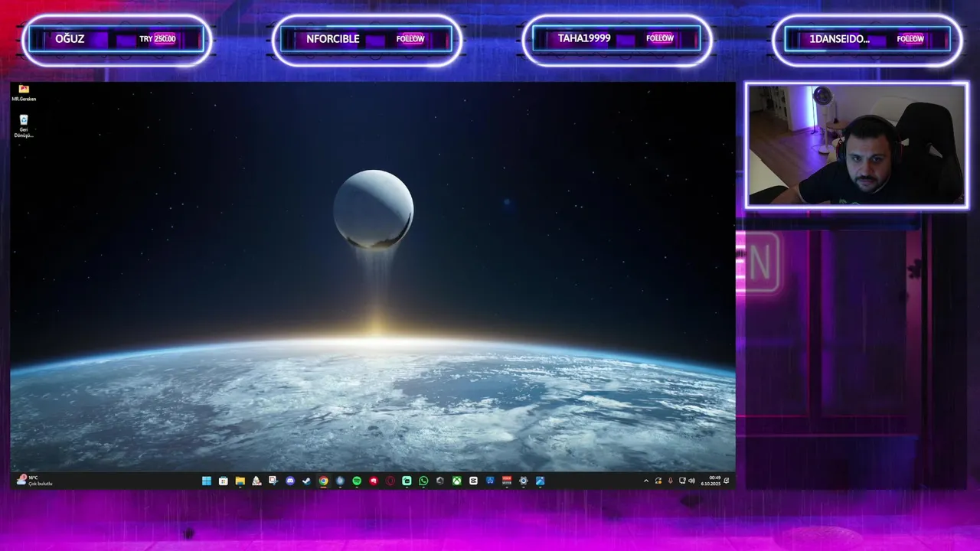The width and height of the screenshot is (980, 551).
Task: Click the OĞUZ donation label
Action: [70, 39]
